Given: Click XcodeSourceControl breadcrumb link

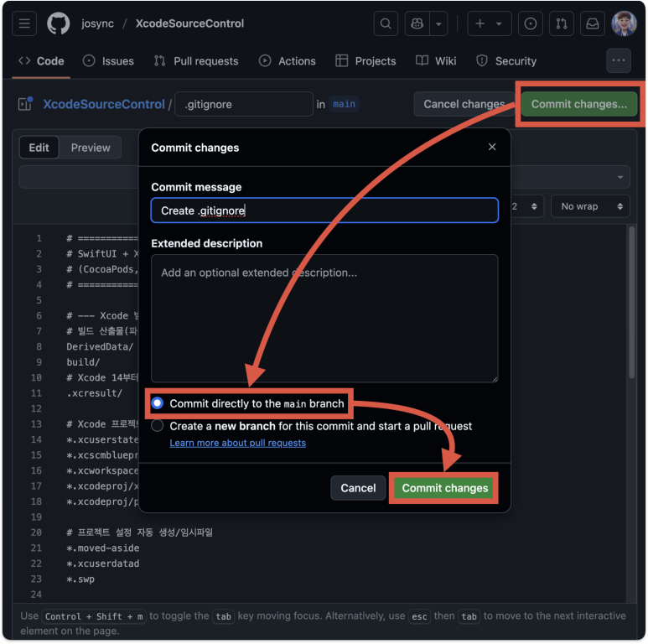Looking at the screenshot, I should pyautogui.click(x=104, y=104).
